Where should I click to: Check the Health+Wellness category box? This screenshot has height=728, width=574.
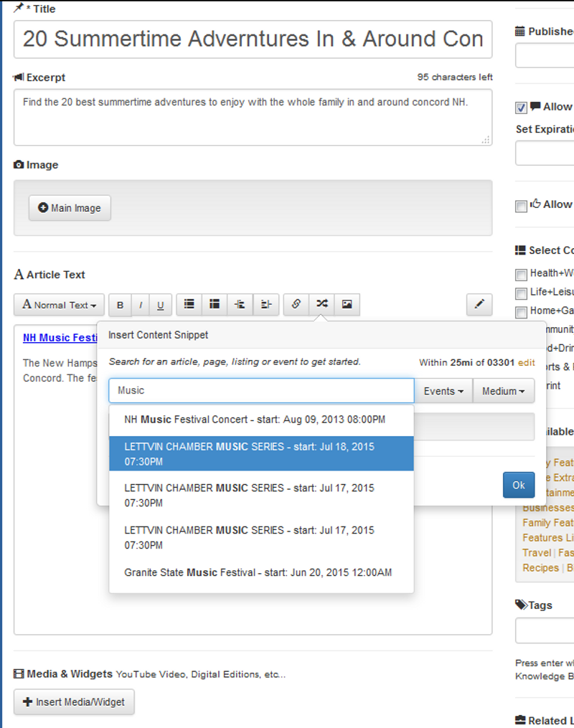521,275
